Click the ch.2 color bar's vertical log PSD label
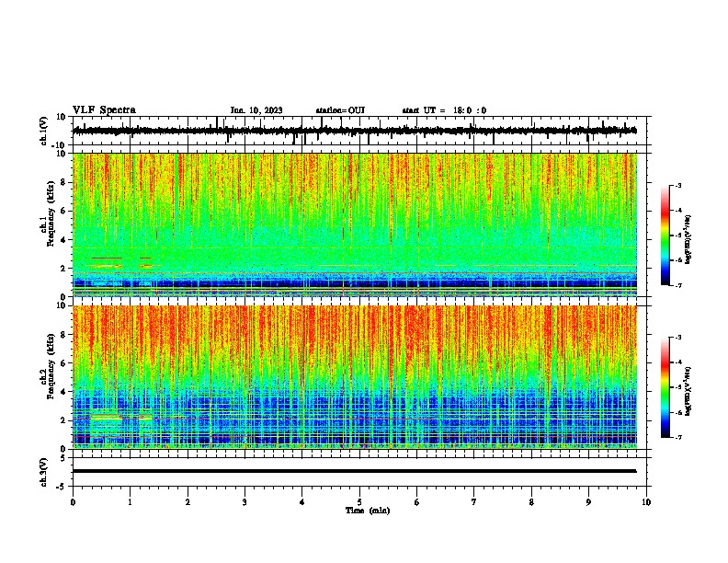The height and width of the screenshot is (563, 728). coord(688,391)
